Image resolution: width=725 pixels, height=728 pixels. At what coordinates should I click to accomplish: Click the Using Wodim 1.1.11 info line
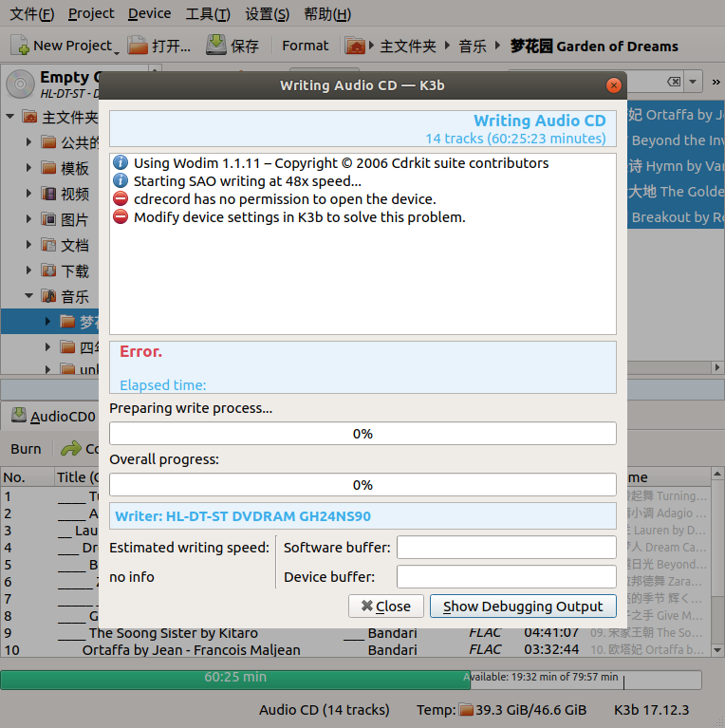pos(341,163)
